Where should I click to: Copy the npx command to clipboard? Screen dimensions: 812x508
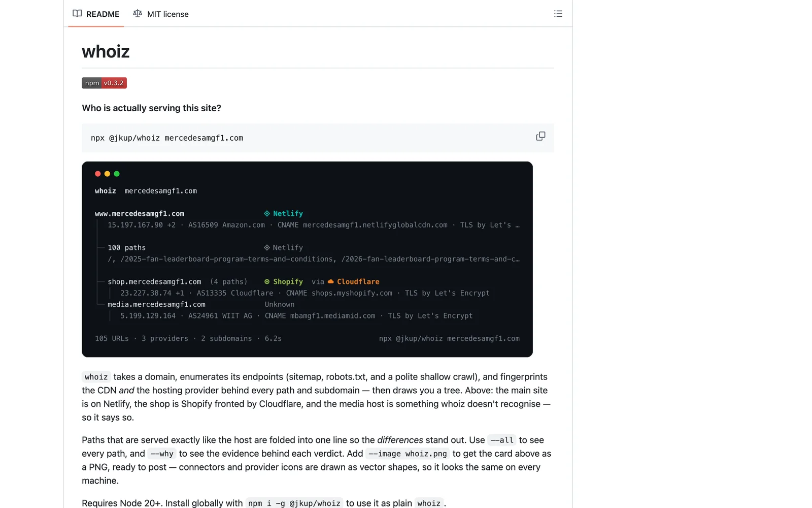tap(540, 136)
